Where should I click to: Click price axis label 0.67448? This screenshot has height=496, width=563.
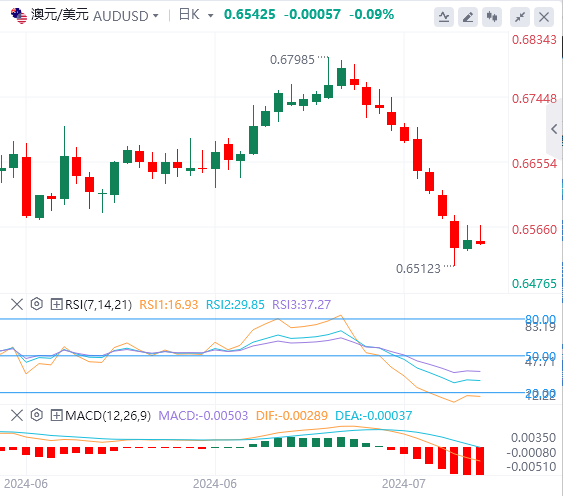(534, 99)
